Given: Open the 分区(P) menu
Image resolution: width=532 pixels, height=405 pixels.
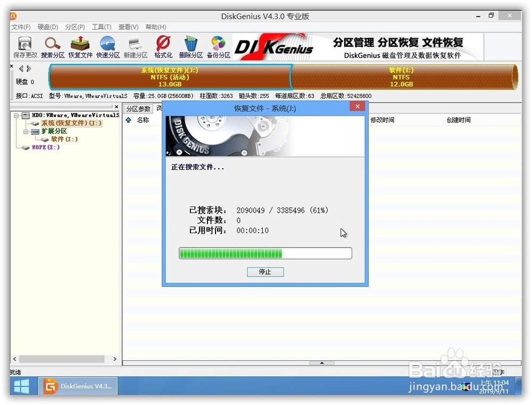Looking at the screenshot, I should coord(75,27).
